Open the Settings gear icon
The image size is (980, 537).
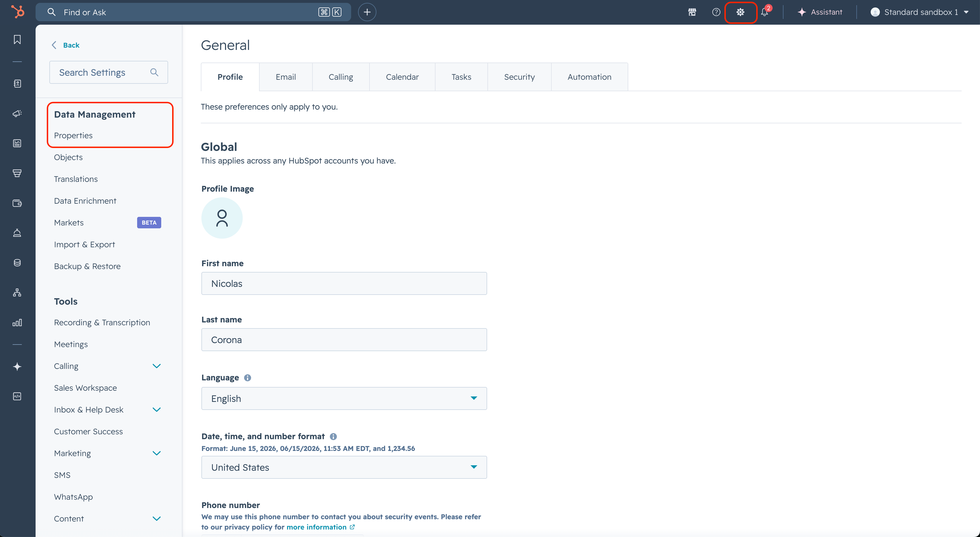(x=740, y=12)
